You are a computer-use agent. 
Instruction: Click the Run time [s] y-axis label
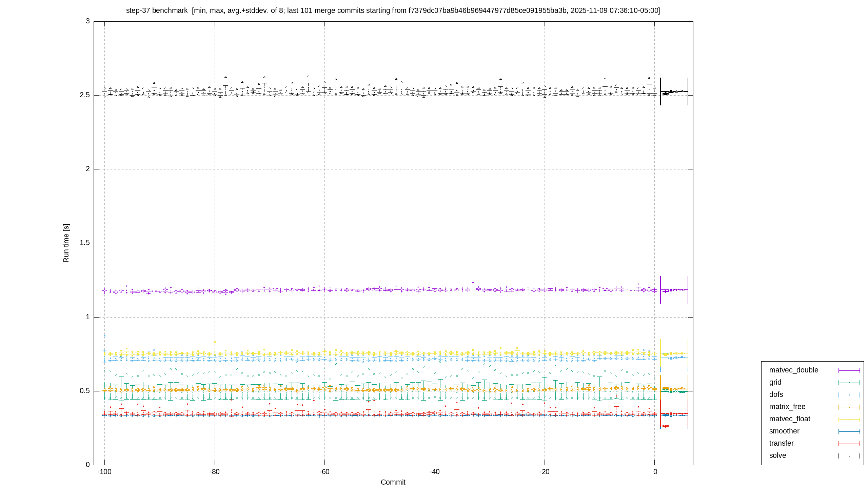[66, 243]
